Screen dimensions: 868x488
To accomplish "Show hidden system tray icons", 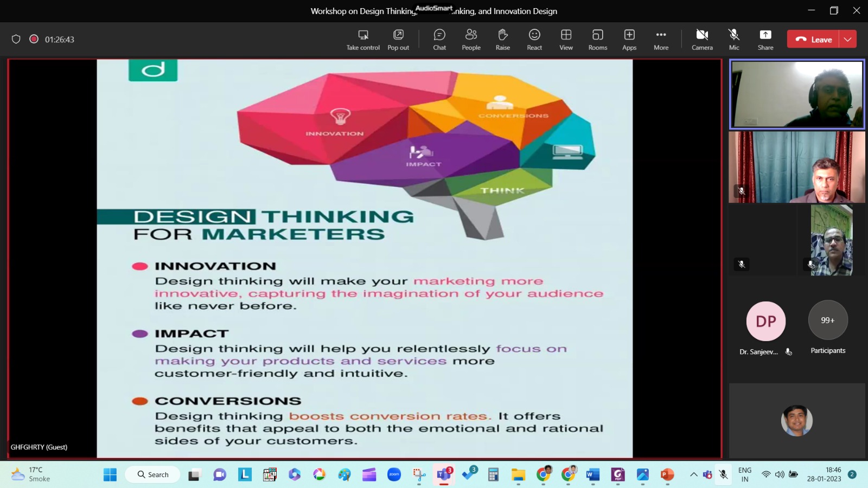I will (x=693, y=474).
